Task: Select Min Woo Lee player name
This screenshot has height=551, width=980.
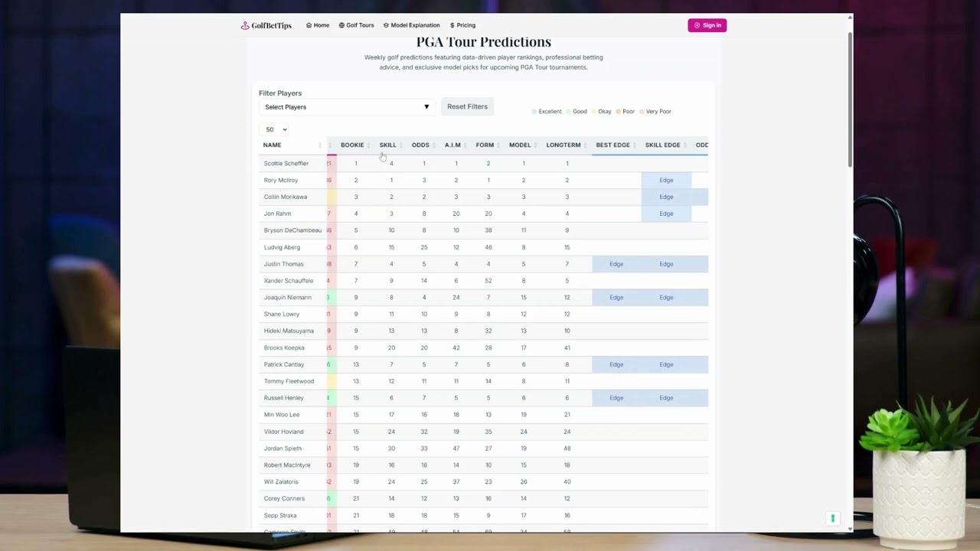Action: (x=282, y=415)
